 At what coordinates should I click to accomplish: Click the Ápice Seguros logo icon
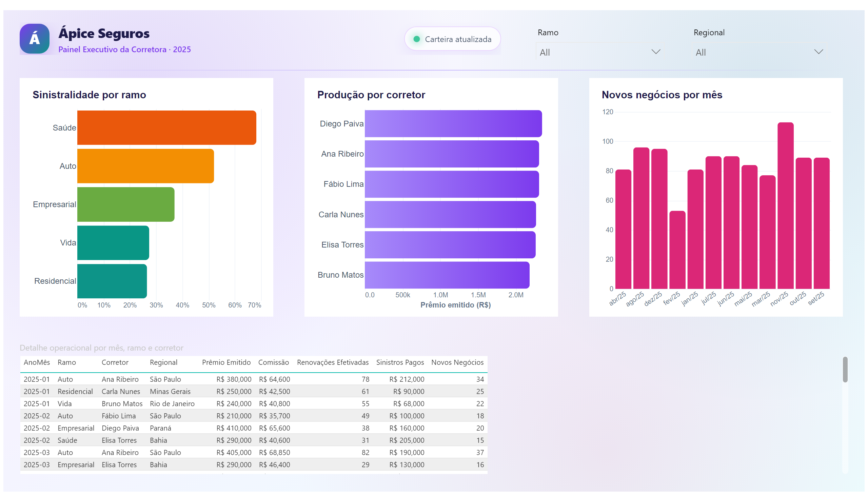34,39
